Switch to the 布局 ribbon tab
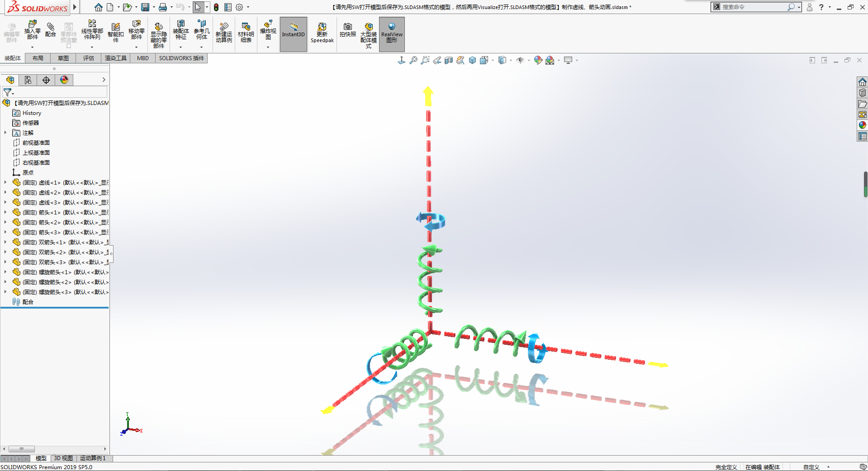Screen dimensions: 868x471 click(x=38, y=58)
